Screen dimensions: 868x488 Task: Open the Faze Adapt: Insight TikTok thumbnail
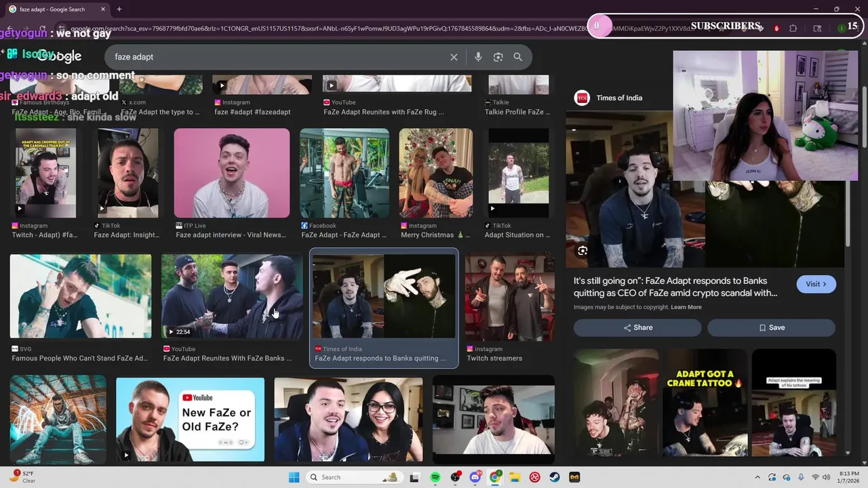click(127, 173)
